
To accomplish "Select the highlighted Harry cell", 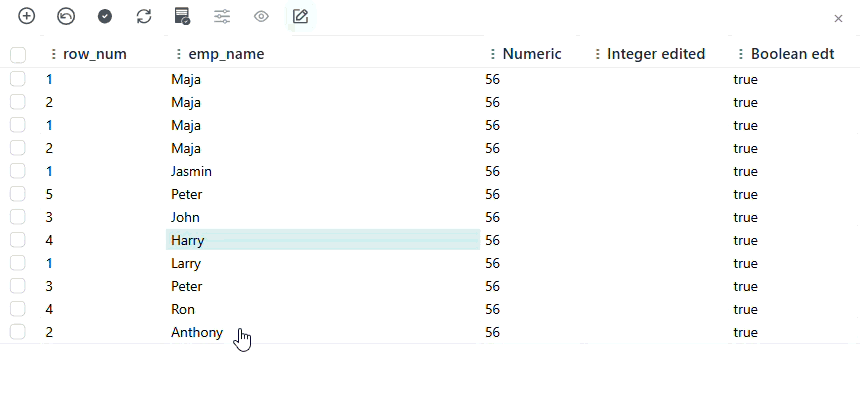I will coord(323,240).
